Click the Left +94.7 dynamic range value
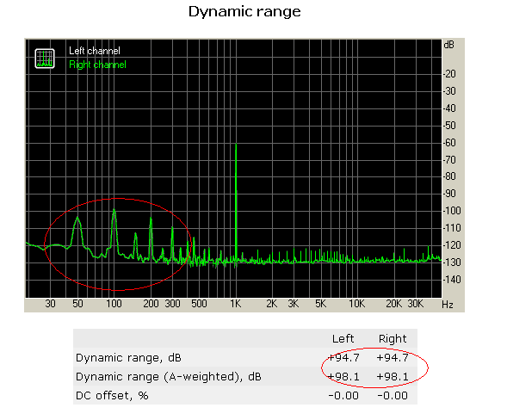The height and width of the screenshot is (420, 507). click(343, 357)
